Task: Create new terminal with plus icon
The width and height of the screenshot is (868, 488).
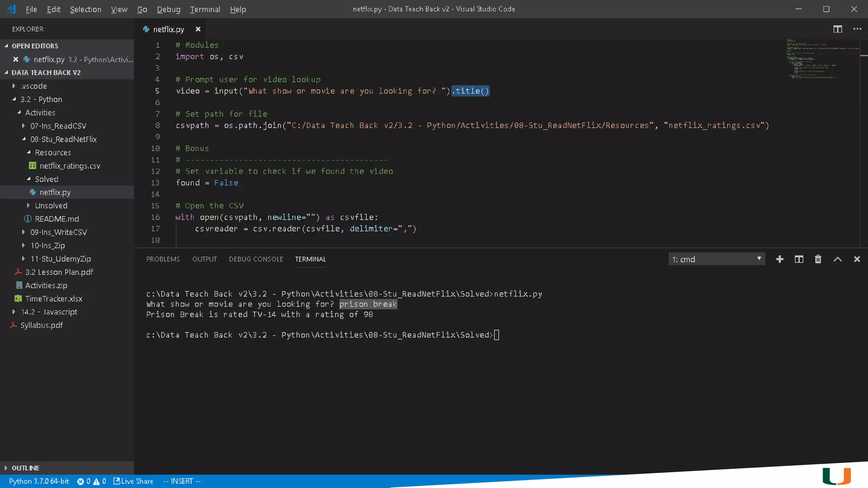Action: click(779, 259)
